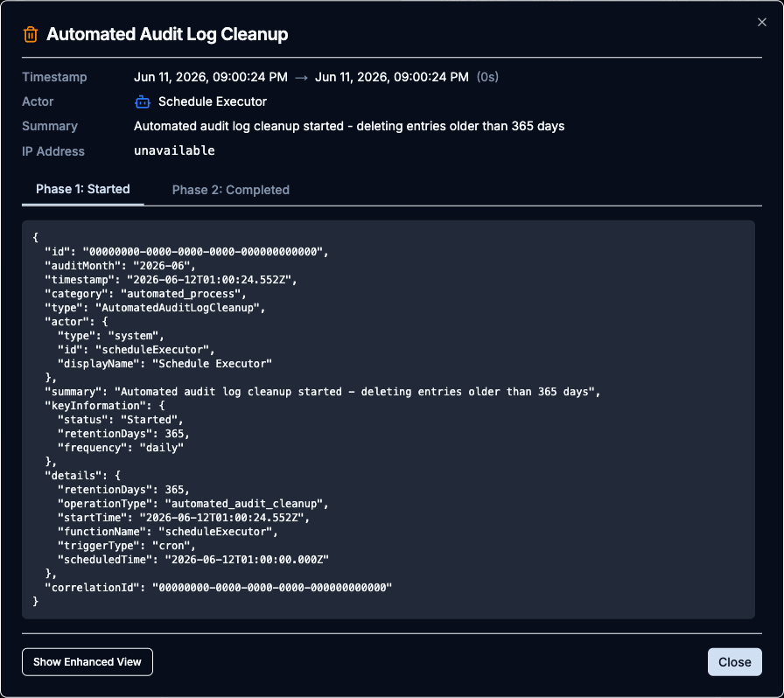Click the "id": "scheduleExecutor" JSON line
Viewport: 784px width, 698px height.
coord(136,350)
